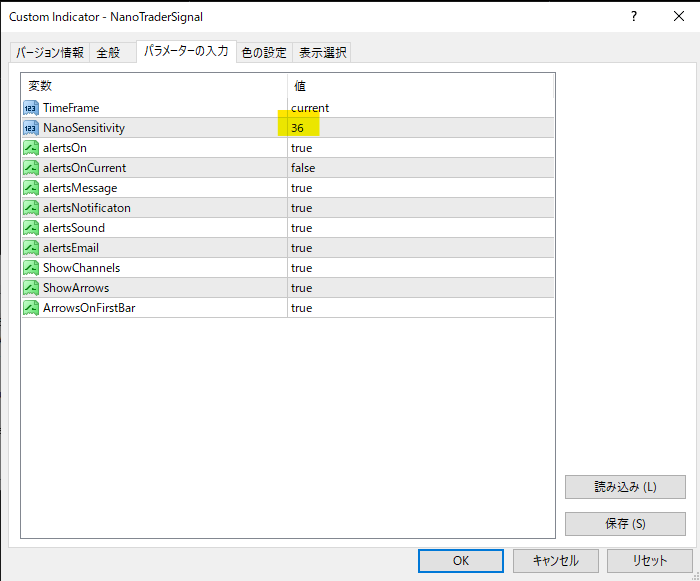Click the green icon beside alertsOn
The image size is (700, 581).
[x=31, y=148]
